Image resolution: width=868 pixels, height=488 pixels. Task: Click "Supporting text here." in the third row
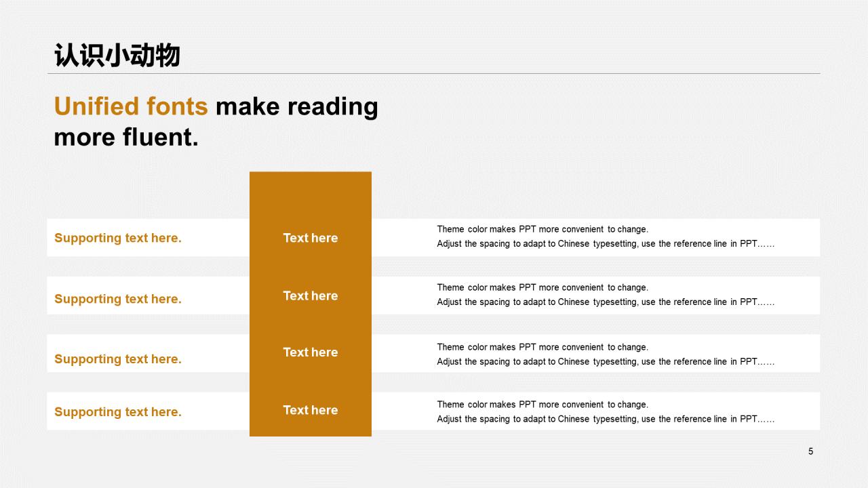[118, 359]
